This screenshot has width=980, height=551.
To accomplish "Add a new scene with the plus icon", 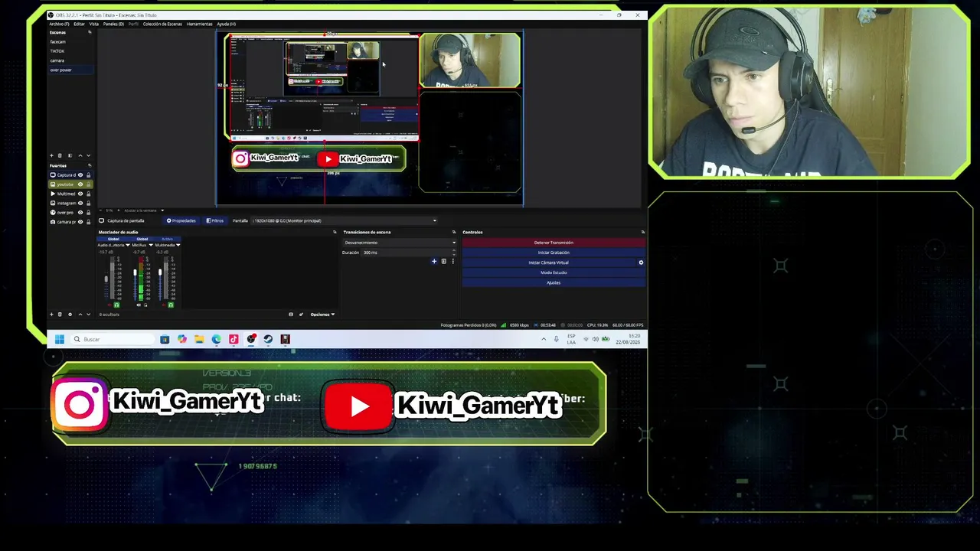I will 51,155.
